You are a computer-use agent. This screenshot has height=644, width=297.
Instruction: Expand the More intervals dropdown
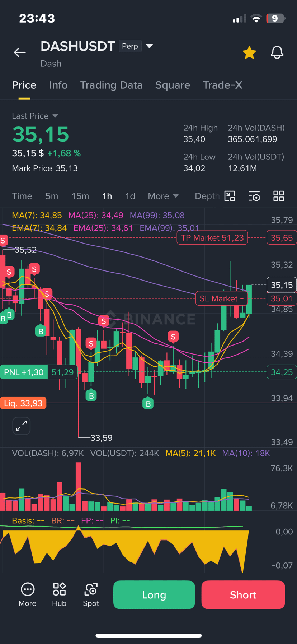point(163,196)
